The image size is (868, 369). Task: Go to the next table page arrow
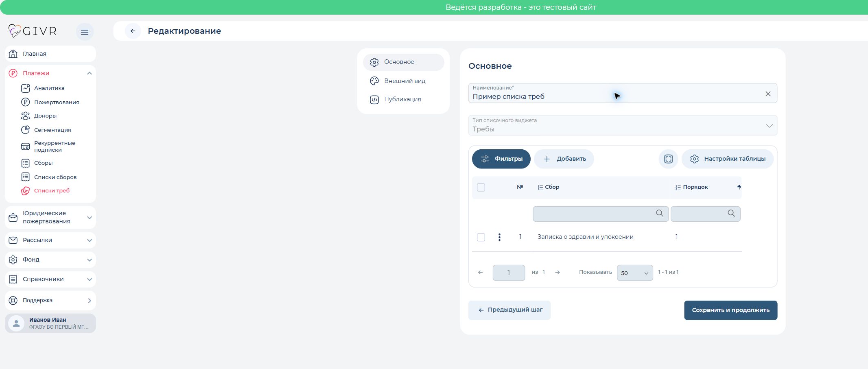(x=558, y=273)
